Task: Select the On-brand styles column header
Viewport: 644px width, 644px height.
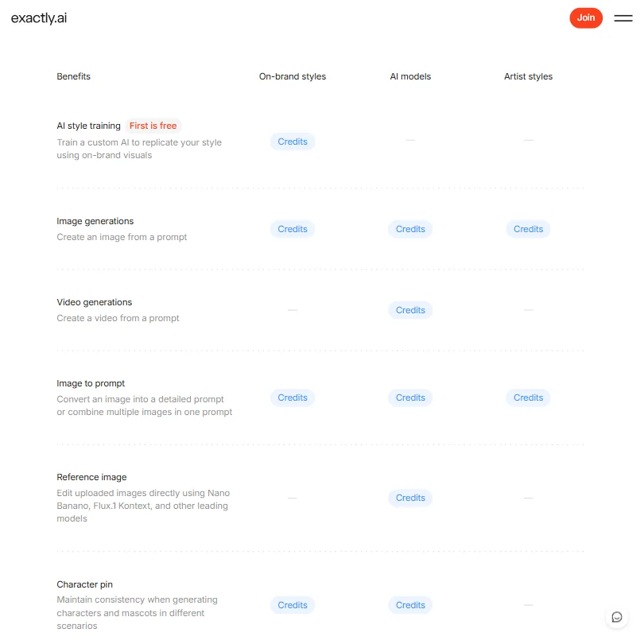Action: [x=293, y=76]
